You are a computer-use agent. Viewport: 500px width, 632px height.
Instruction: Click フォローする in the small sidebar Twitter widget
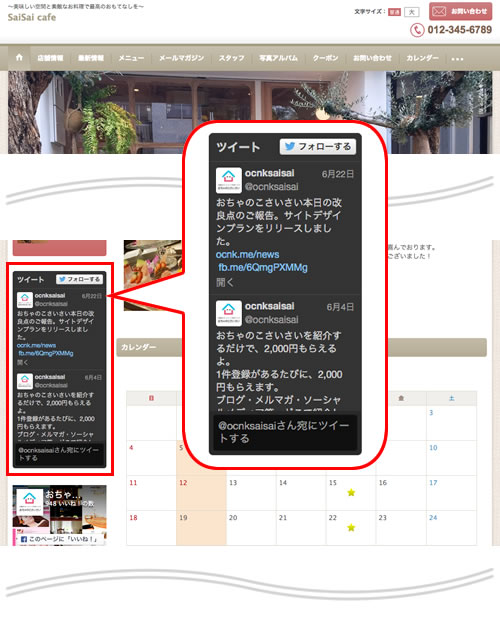pyautogui.click(x=79, y=279)
